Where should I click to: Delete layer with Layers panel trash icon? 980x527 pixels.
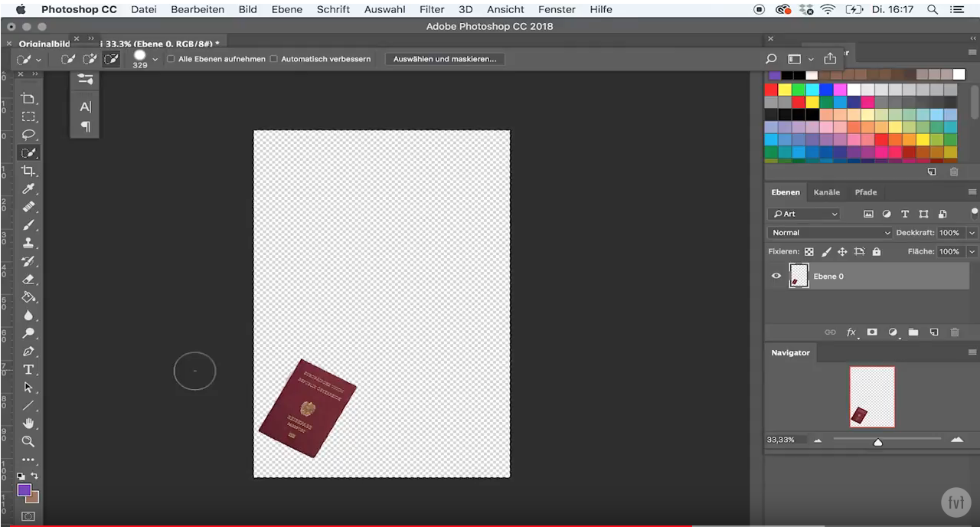coord(954,332)
